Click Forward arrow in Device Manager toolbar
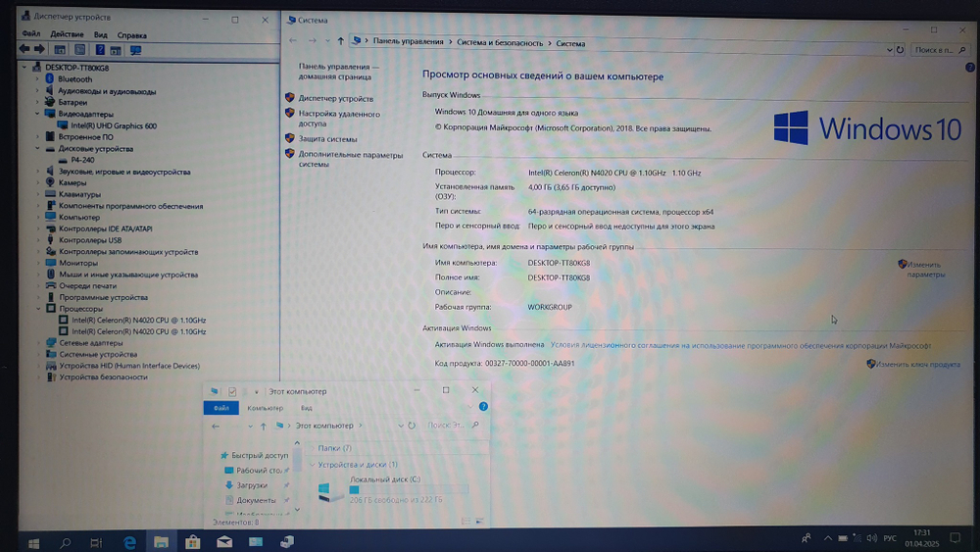The width and height of the screenshot is (980, 552). (39, 49)
